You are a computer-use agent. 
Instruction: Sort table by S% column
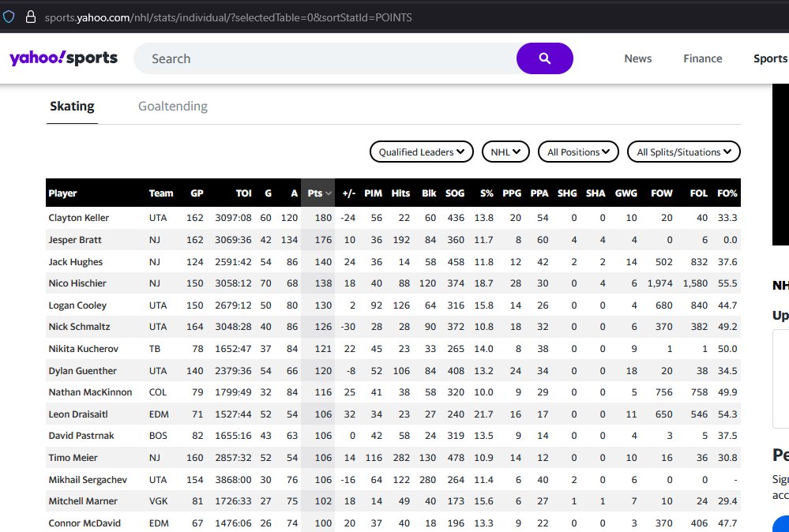(487, 193)
